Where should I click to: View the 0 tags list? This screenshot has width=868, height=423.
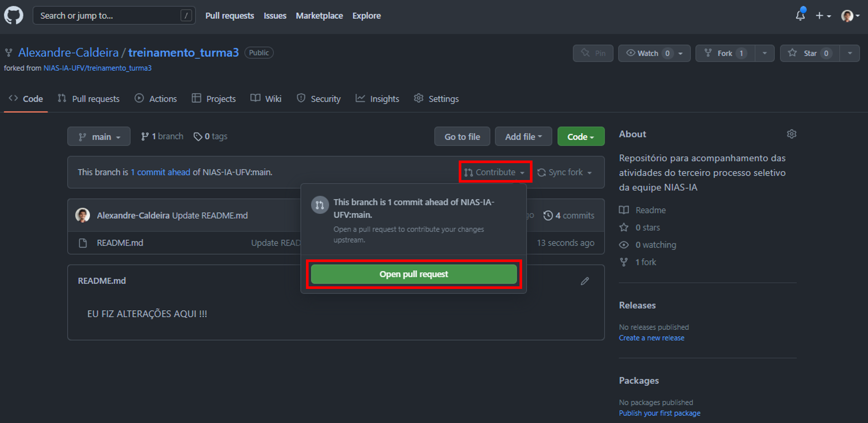tap(210, 136)
